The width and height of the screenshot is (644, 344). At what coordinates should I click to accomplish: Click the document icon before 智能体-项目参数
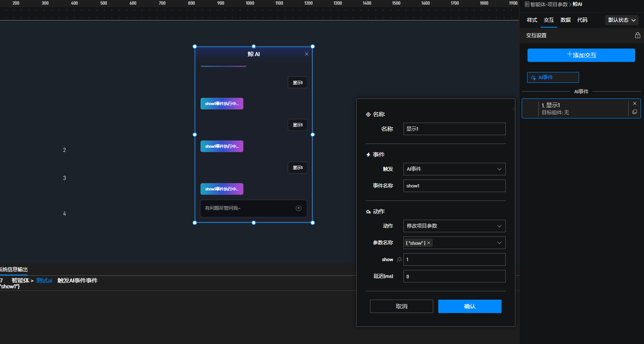coord(527,4)
